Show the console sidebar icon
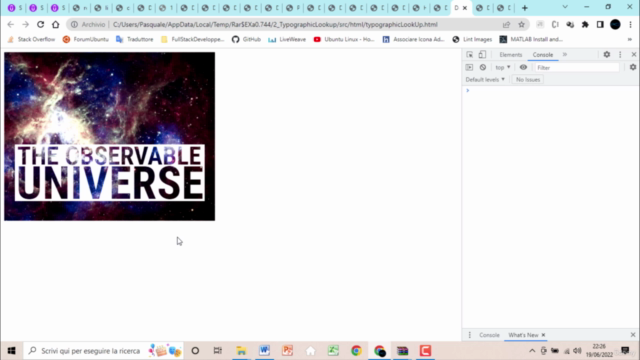Viewport: 640px width, 360px height. coord(469,67)
